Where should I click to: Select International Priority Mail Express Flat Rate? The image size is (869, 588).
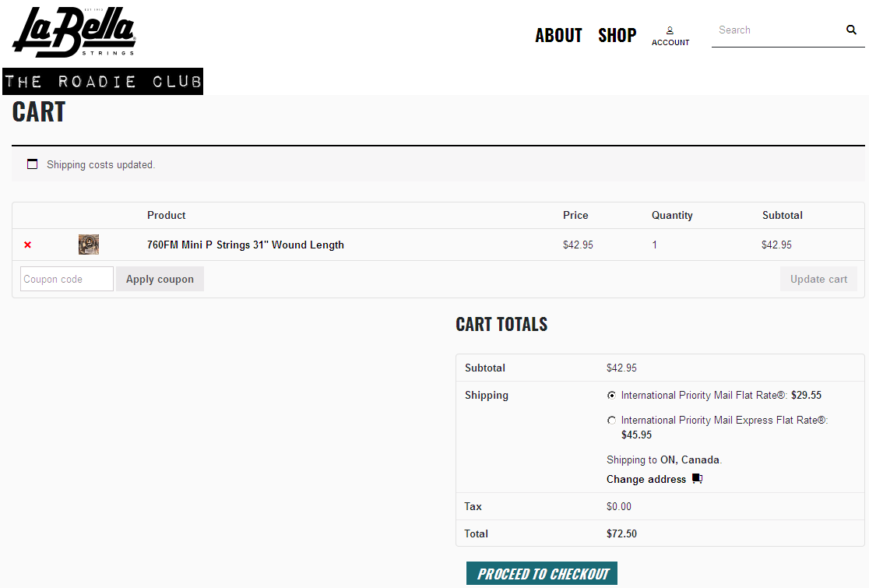[x=611, y=420]
